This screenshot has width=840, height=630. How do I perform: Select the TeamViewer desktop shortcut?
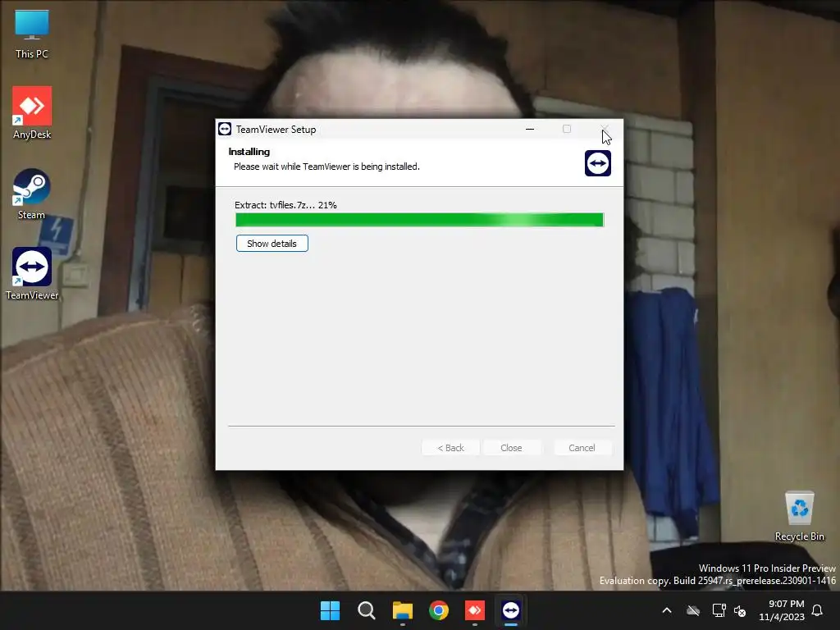coord(32,274)
